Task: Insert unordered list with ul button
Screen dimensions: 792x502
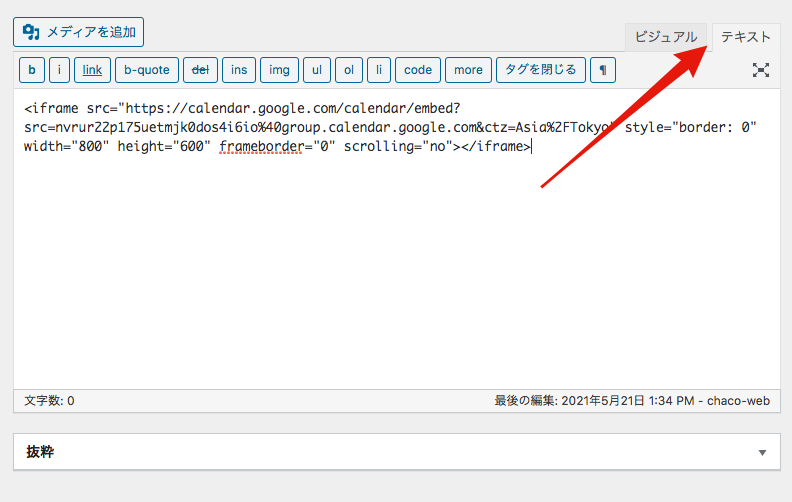Action: click(317, 70)
